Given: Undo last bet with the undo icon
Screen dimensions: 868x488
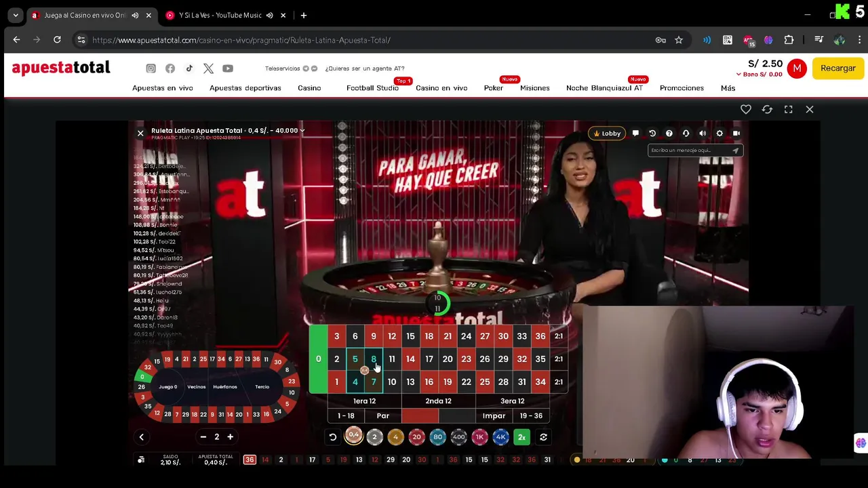Looking at the screenshot, I should (x=333, y=437).
